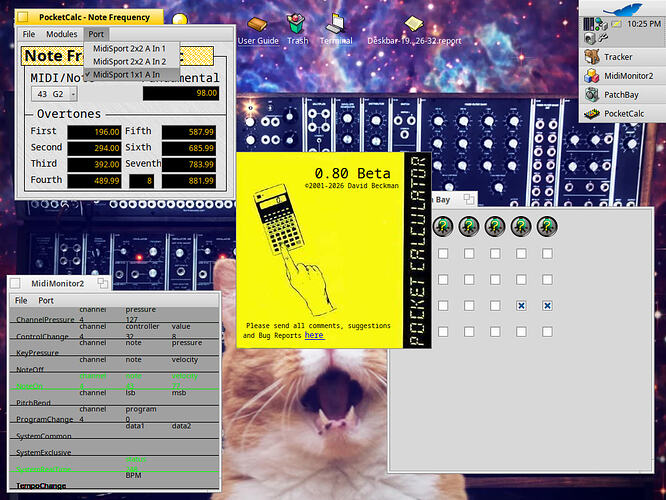Check the second-row box under the fourth PatchBay endpoint
The height and width of the screenshot is (500, 666).
521,280
